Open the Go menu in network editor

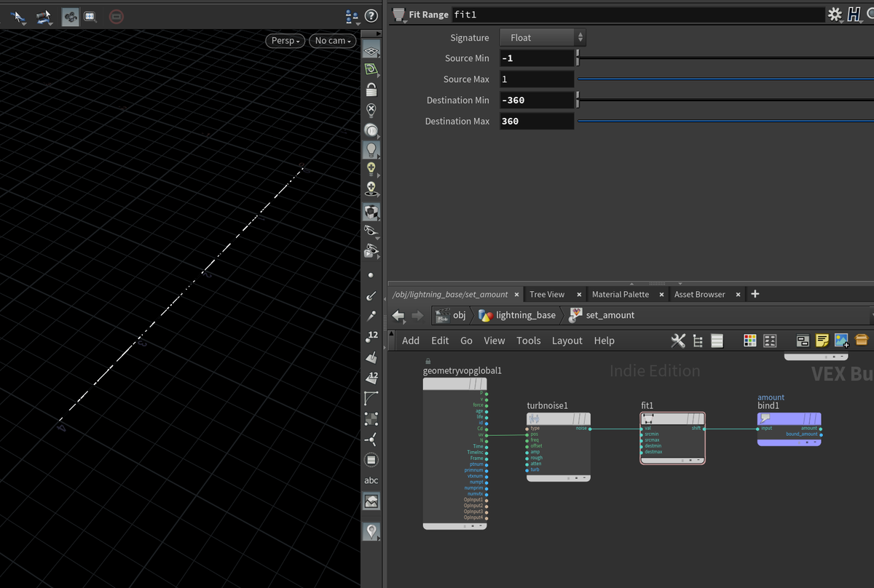466,341
